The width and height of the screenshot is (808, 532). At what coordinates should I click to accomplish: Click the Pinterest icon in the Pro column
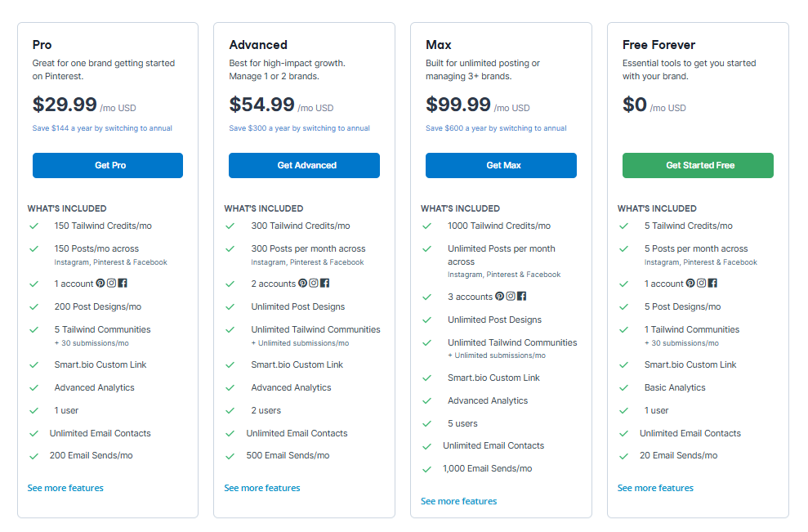pos(100,283)
